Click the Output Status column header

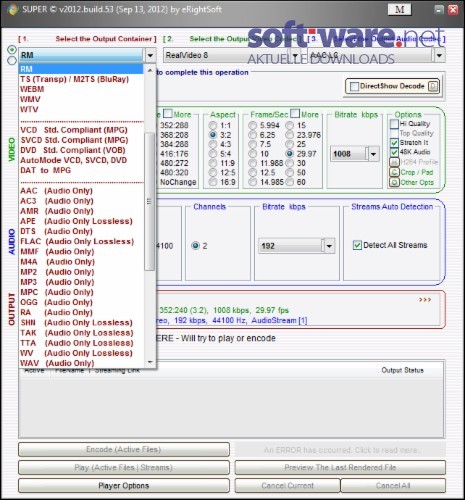click(x=402, y=370)
